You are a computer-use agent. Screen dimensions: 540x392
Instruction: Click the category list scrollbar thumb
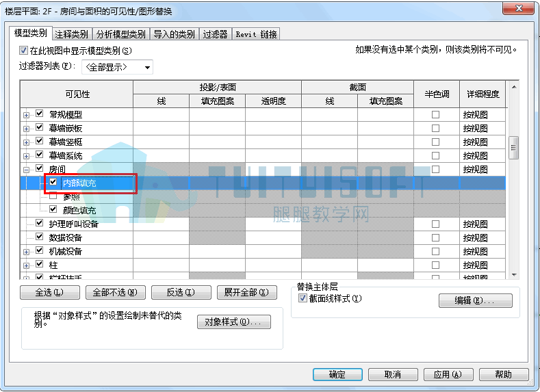(x=514, y=148)
